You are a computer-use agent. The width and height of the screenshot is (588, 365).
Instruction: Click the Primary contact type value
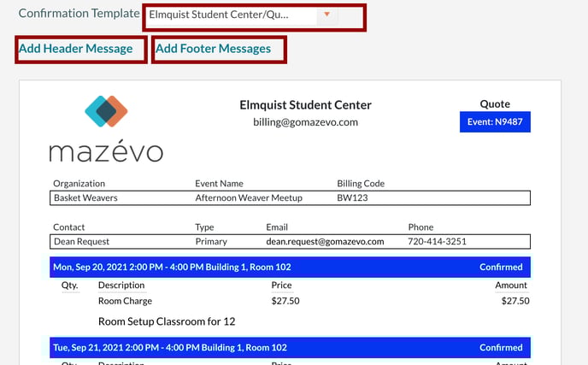[x=211, y=242]
